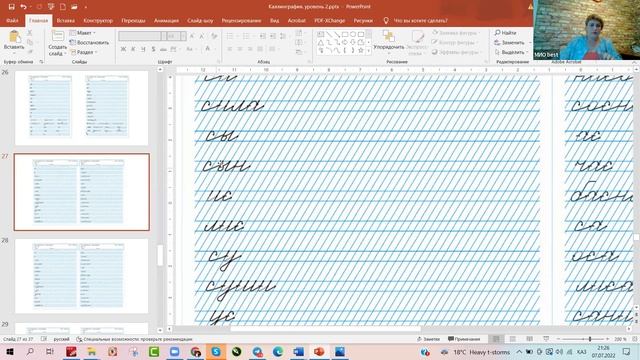The image size is (640, 360).
Task: Select slide 26 thumbnail
Action: click(82, 108)
